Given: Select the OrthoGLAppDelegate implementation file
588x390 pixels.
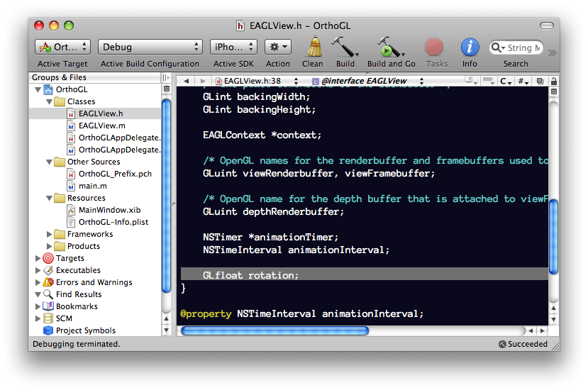Looking at the screenshot, I should [x=95, y=150].
